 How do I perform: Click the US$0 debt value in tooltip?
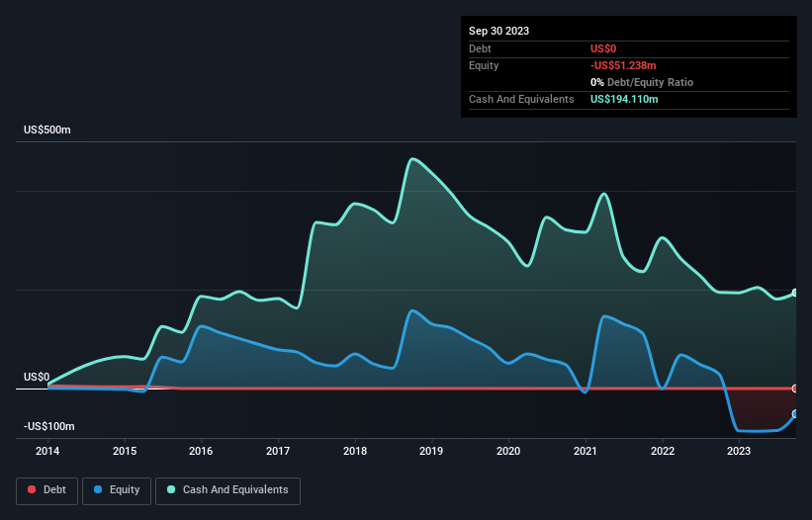pos(604,48)
